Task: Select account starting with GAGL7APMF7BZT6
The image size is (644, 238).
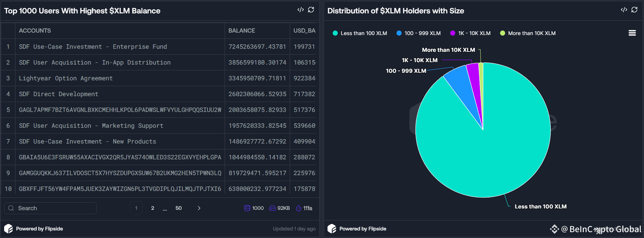Action: [x=120, y=110]
